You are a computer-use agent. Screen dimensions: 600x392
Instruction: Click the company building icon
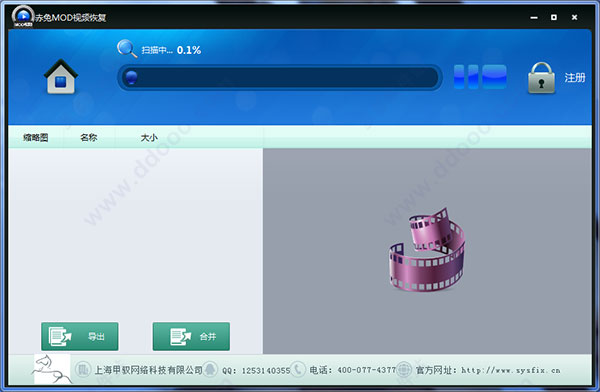(83, 370)
